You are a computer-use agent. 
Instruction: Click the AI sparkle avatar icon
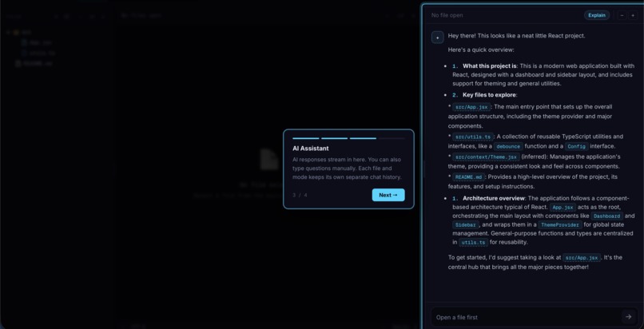coord(437,38)
